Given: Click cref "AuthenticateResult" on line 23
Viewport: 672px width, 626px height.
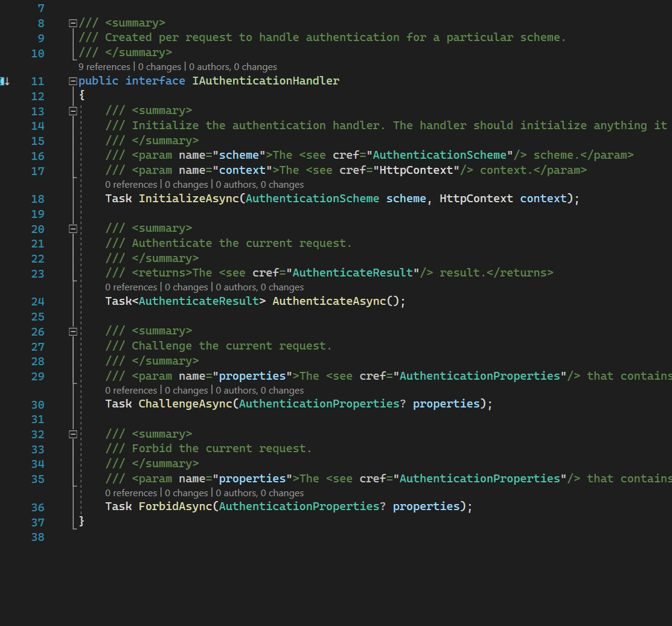Looking at the screenshot, I should (x=353, y=273).
